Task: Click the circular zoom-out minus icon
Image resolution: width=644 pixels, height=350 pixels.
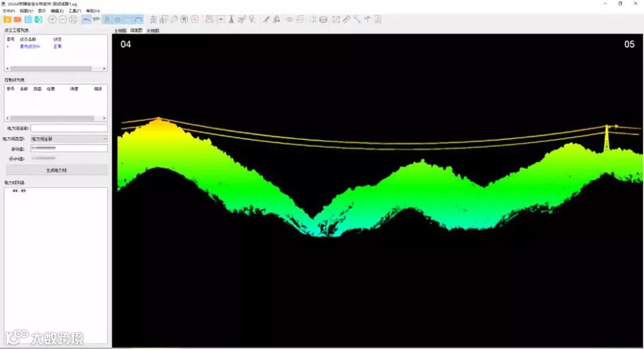Action: click(63, 19)
